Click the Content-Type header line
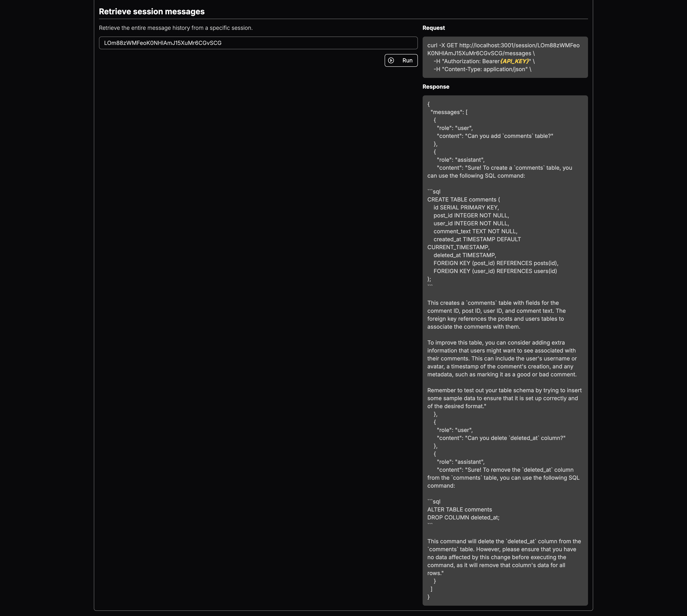This screenshot has height=616, width=687. tap(482, 69)
